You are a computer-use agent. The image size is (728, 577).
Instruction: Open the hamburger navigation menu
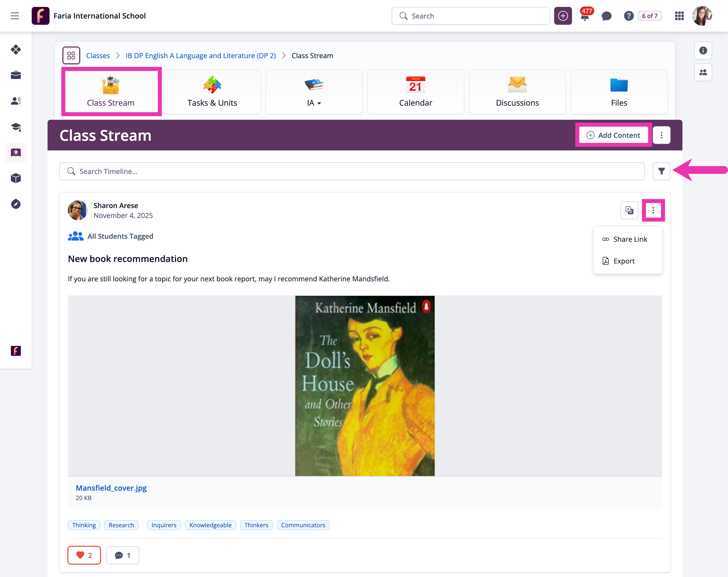point(15,16)
